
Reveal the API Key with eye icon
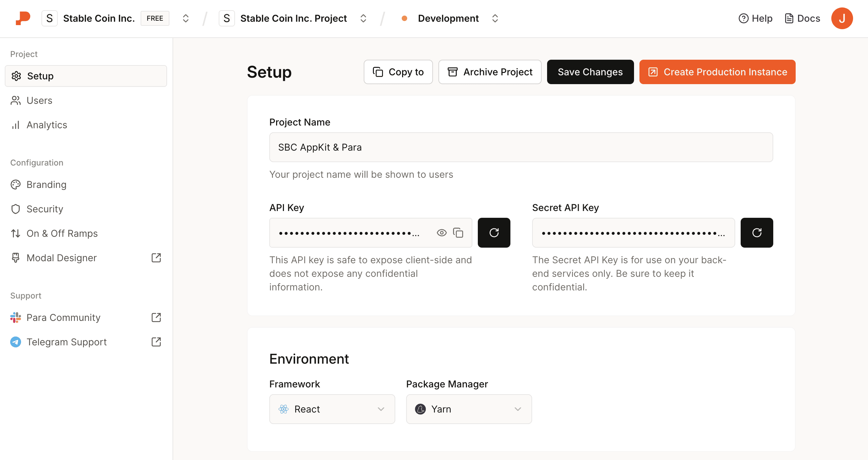pos(441,233)
